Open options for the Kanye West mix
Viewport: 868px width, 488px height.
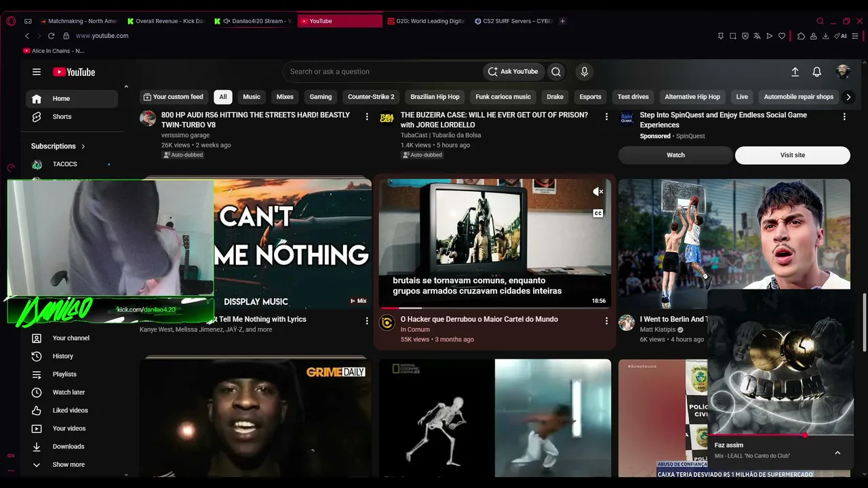[x=367, y=321]
